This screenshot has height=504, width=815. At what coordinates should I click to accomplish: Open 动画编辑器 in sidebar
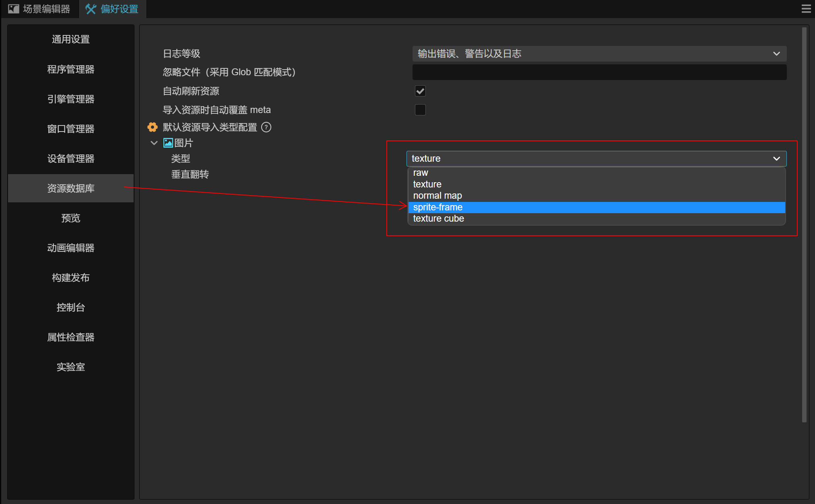(71, 248)
